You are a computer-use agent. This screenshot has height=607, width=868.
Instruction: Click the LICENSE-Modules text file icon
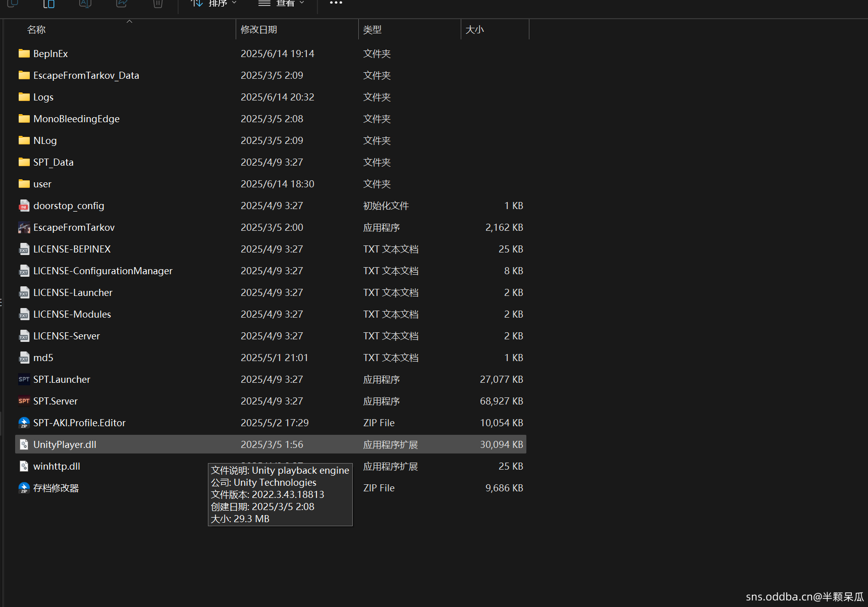click(24, 314)
